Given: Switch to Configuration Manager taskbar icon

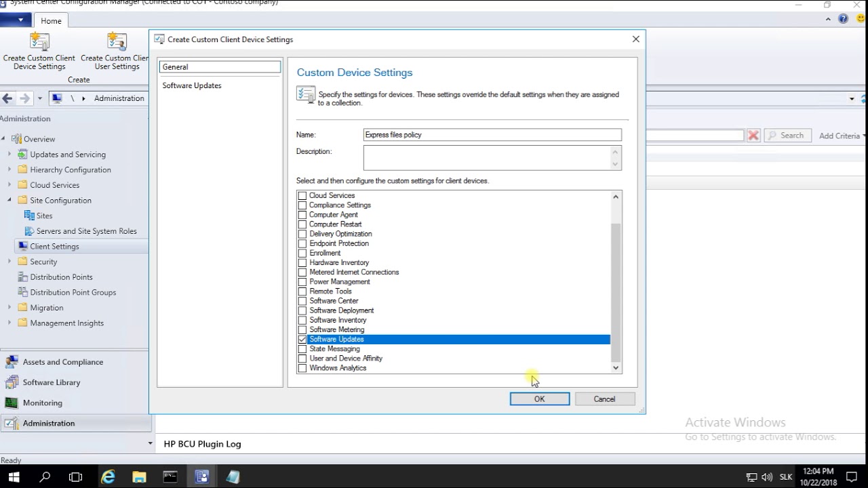Looking at the screenshot, I should 201,476.
